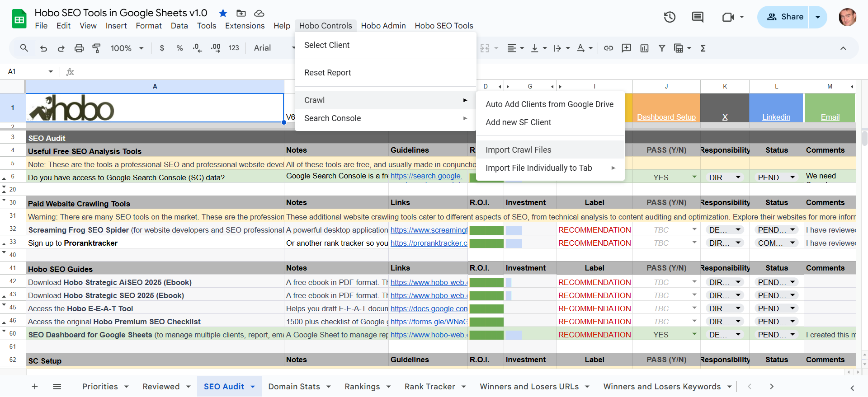Collapse the toolbar with chevron
The image size is (868, 397).
coord(843,48)
